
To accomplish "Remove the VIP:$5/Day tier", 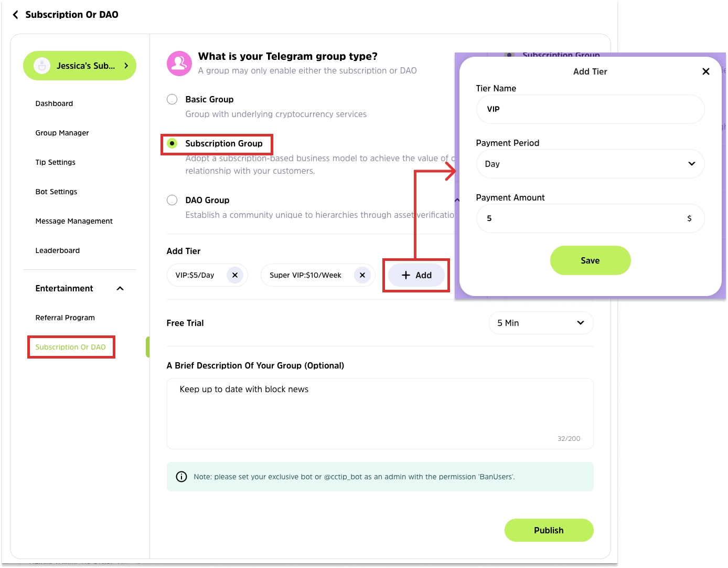I will (235, 275).
